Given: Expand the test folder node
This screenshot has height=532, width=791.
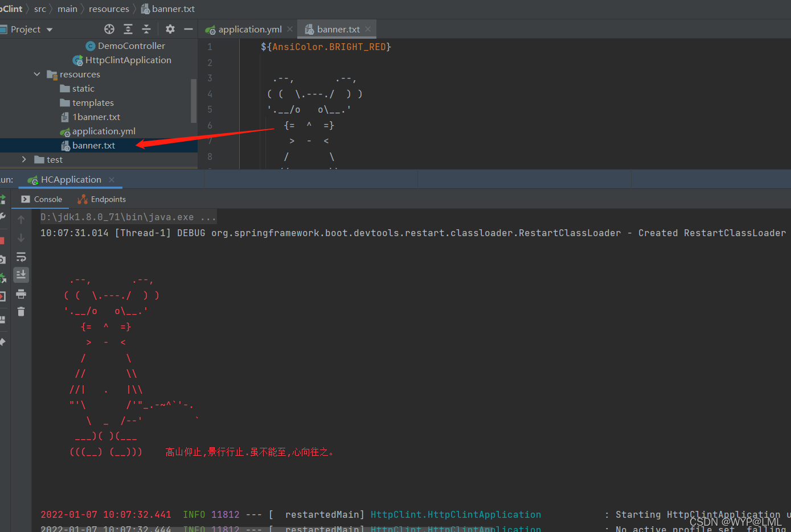Looking at the screenshot, I should point(24,159).
